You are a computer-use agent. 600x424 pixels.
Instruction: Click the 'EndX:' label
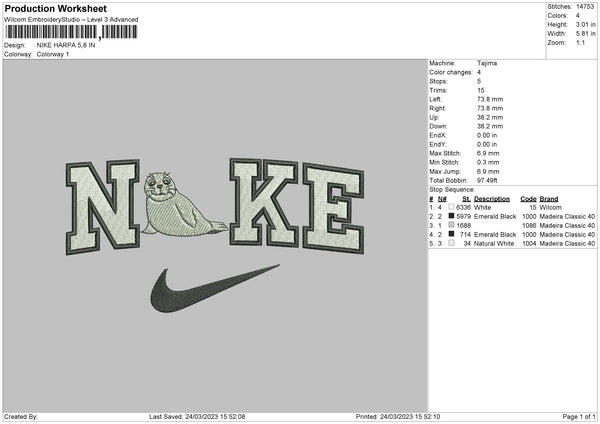point(438,135)
